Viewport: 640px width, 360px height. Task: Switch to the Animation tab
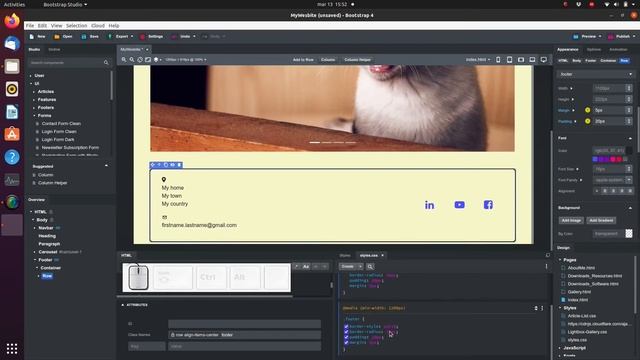click(x=618, y=49)
